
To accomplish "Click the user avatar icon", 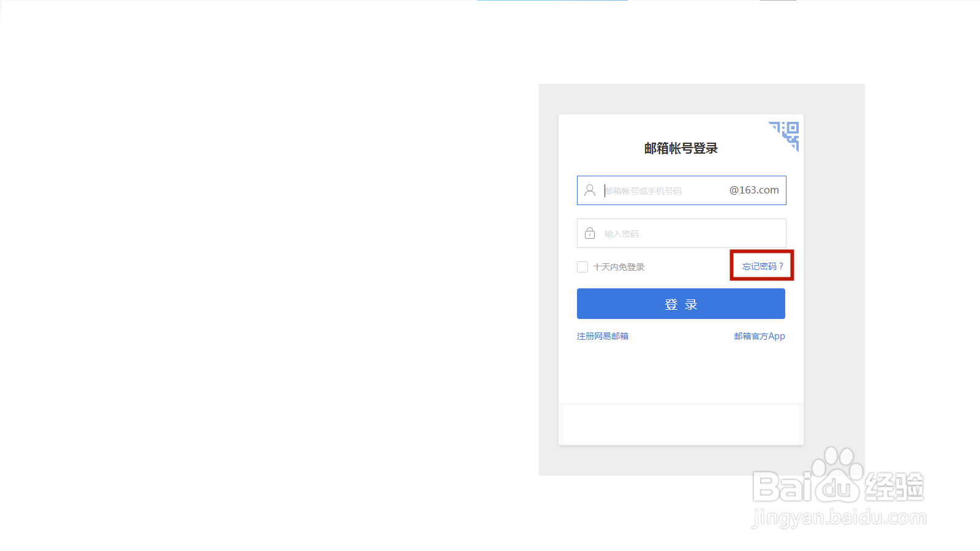I will coord(590,190).
